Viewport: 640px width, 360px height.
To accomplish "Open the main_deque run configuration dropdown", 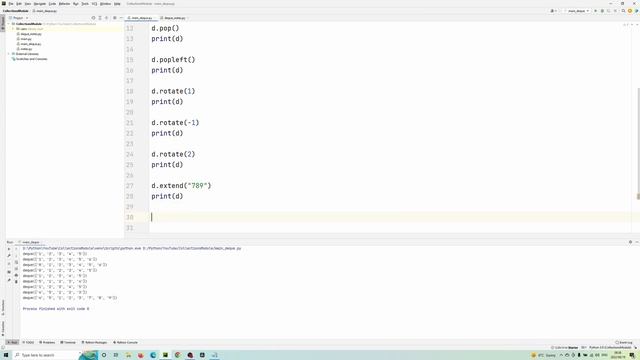I will [x=577, y=11].
